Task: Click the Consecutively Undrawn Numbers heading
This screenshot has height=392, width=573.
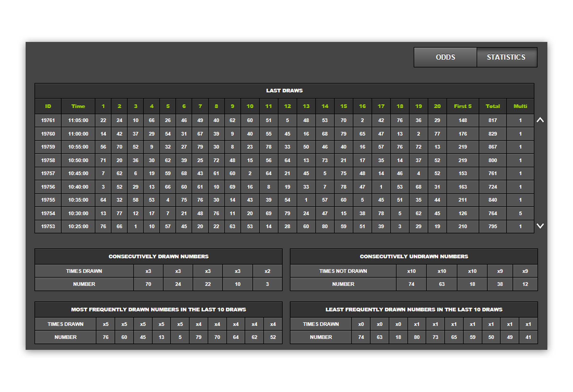Action: [414, 257]
